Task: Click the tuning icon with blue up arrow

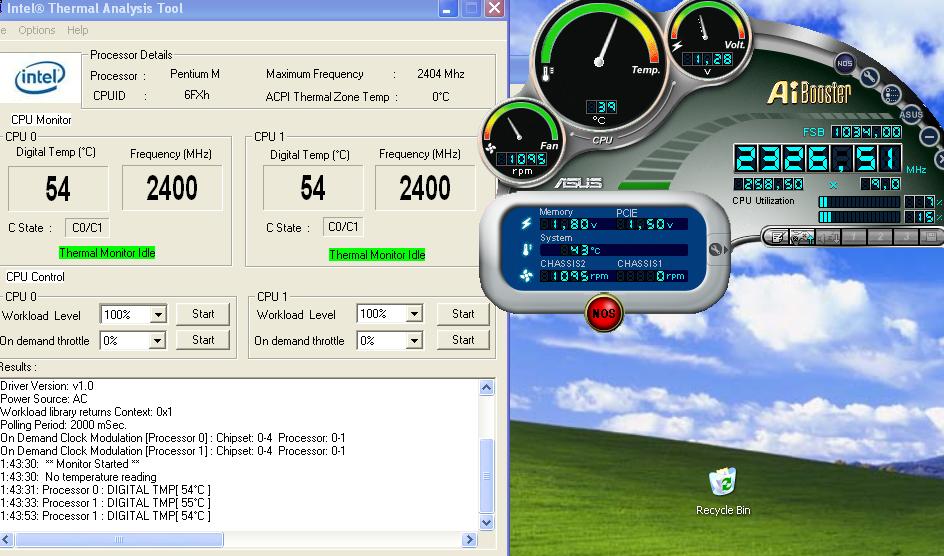Action: (x=801, y=237)
